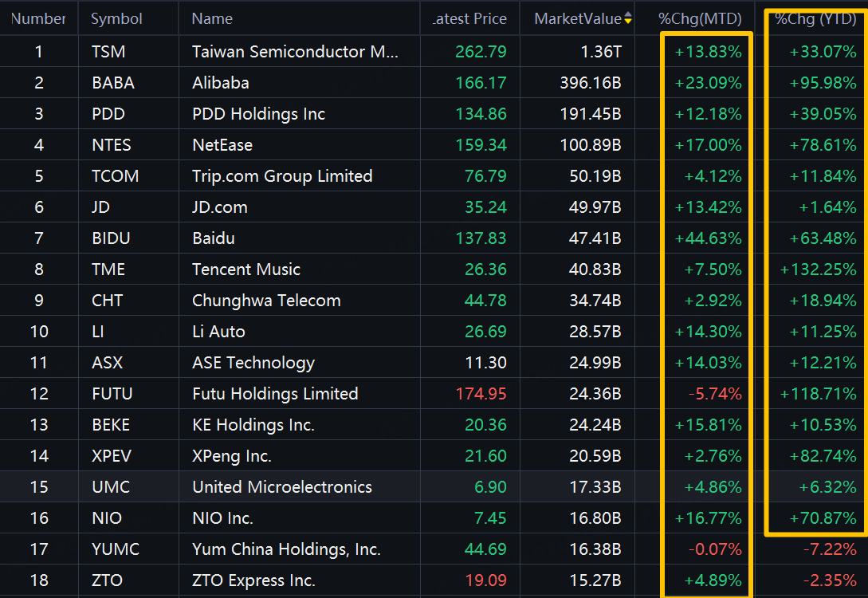Click the Symbol column header
The image size is (868, 598).
[117, 19]
